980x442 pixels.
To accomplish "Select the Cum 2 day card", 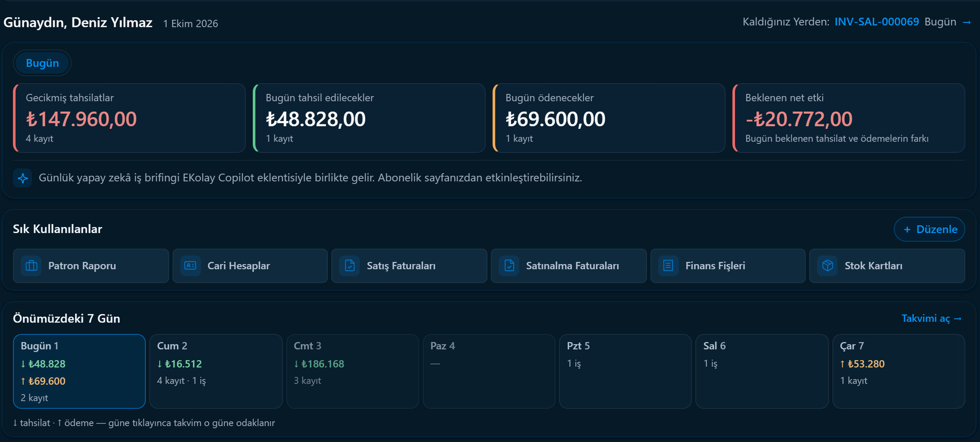I will pyautogui.click(x=216, y=372).
